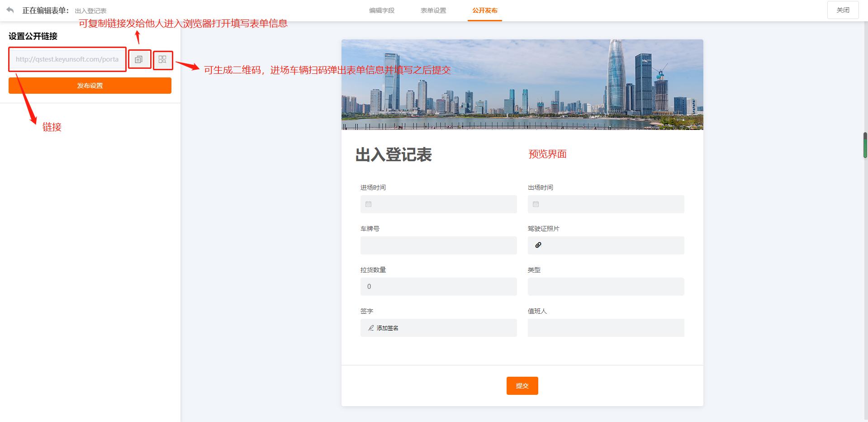Click the 拉货数量 number input showing 0

[x=438, y=286]
